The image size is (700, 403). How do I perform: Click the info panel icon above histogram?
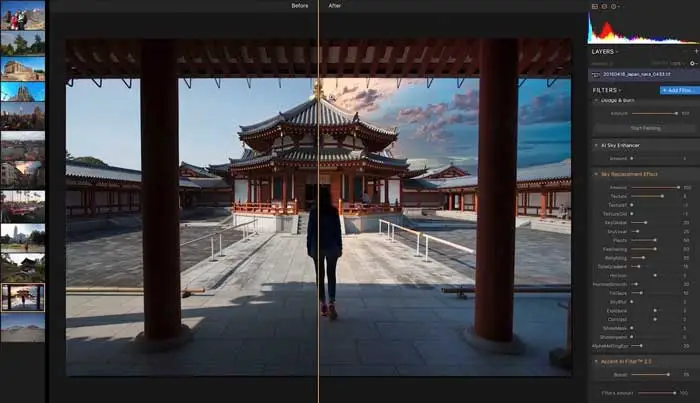coord(614,6)
